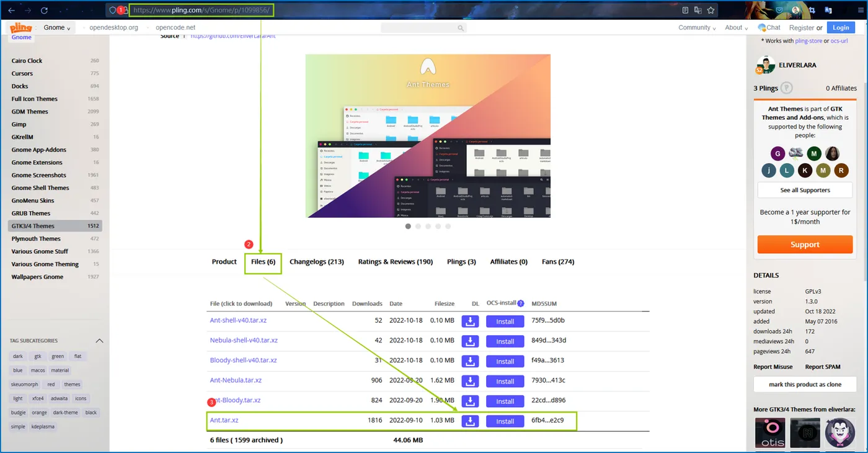Image resolution: width=868 pixels, height=453 pixels.
Task: Open reader view icon in address bar
Action: tap(685, 11)
